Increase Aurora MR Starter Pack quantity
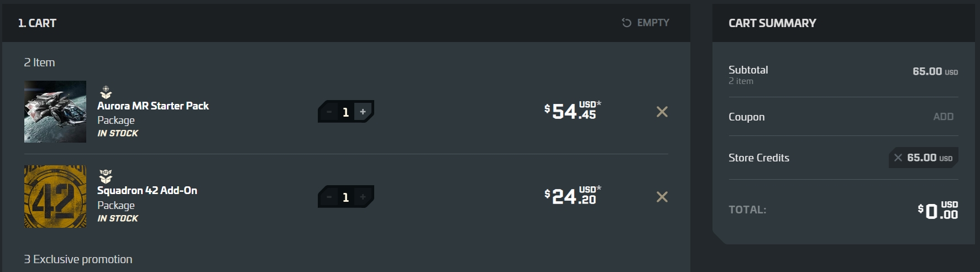 click(x=363, y=112)
